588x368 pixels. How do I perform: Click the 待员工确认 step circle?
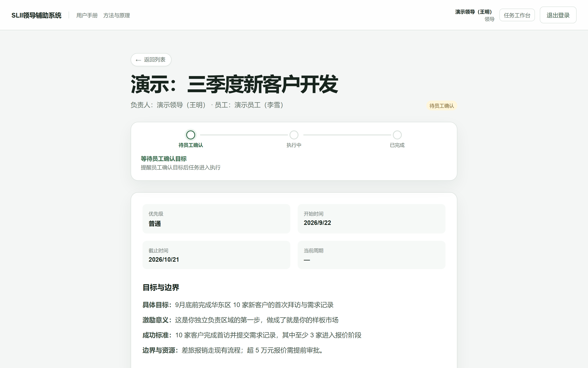click(191, 135)
